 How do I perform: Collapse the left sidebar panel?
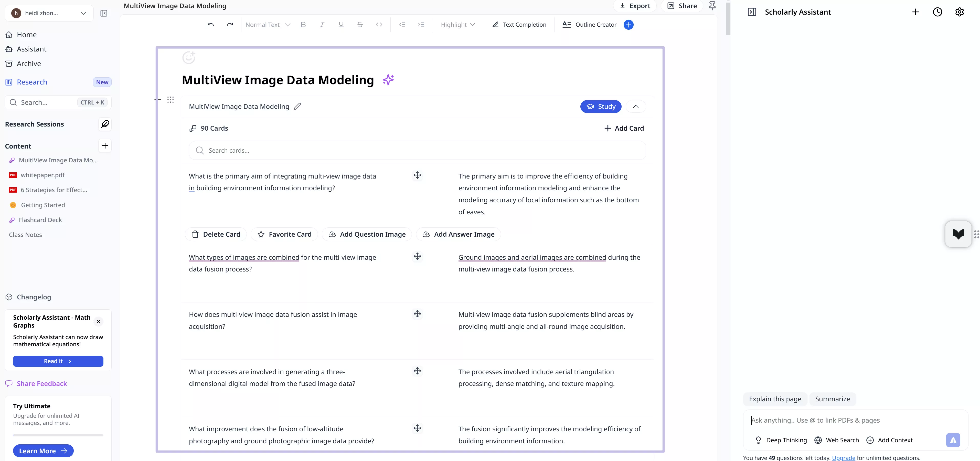point(104,13)
